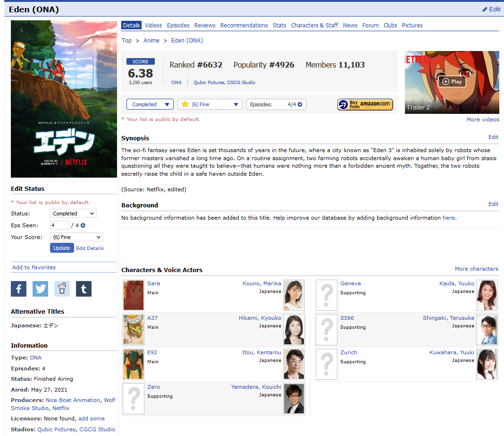The height and width of the screenshot is (436, 504).
Task: Open the Add to Favorites link
Action: click(34, 267)
